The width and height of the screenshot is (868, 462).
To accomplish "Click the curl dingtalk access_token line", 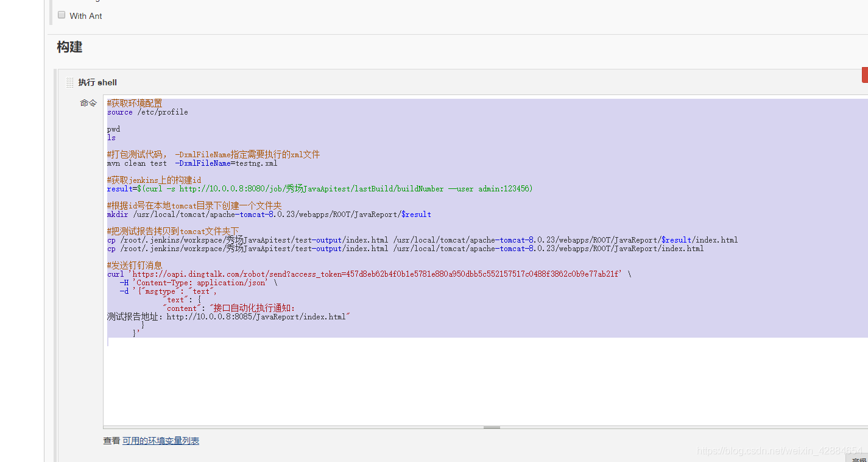I will [x=369, y=274].
